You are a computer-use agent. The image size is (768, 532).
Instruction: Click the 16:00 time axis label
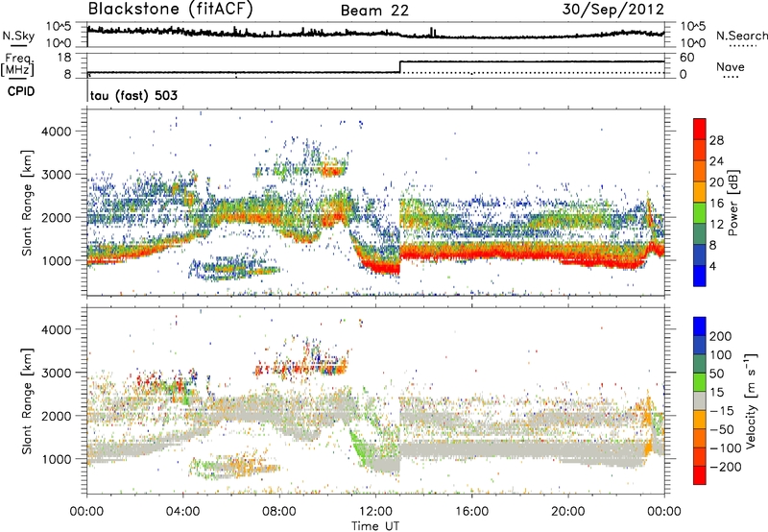click(x=471, y=512)
